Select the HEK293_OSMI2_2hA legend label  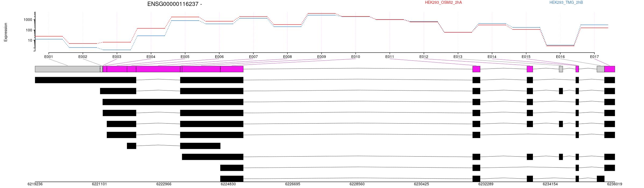pyautogui.click(x=443, y=2)
